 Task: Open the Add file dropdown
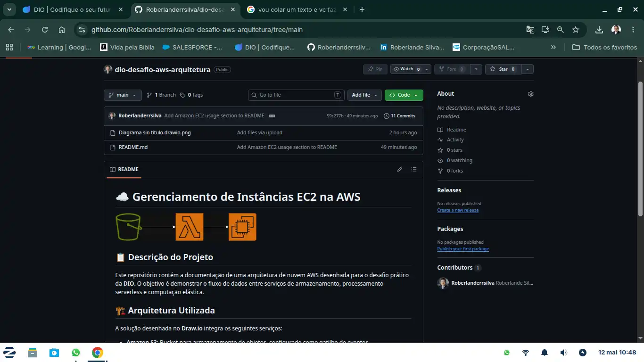tap(364, 95)
